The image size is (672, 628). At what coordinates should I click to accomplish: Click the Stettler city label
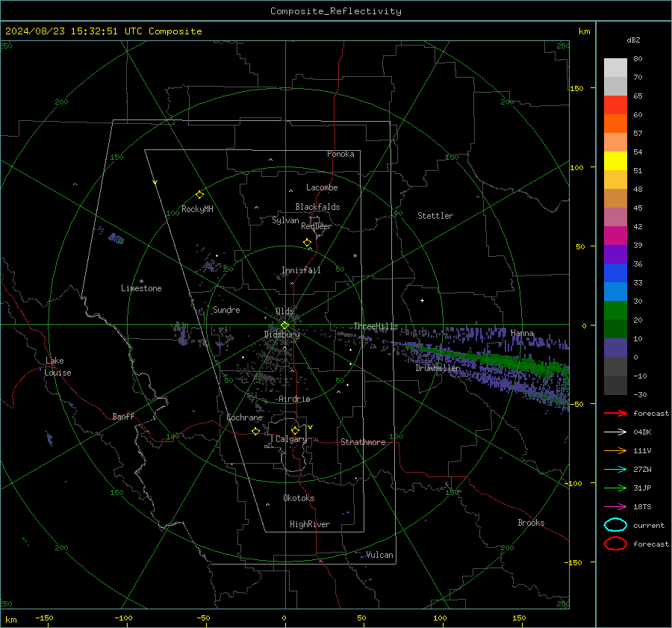435,216
